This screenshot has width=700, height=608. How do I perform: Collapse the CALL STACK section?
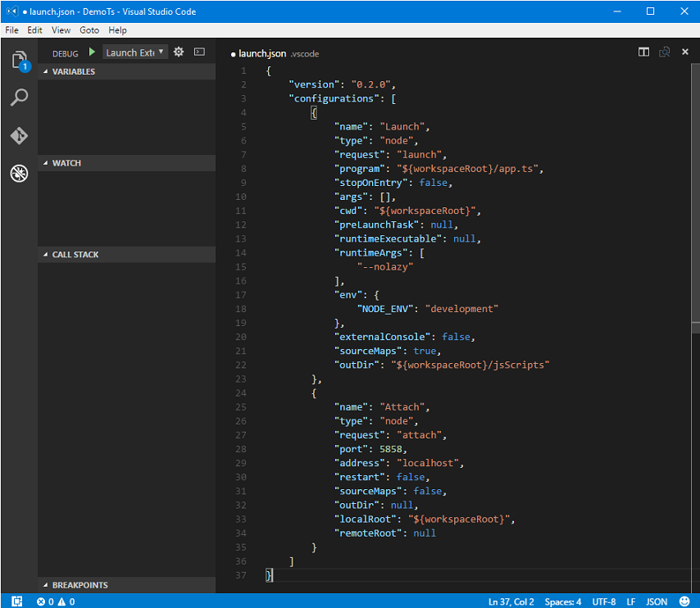click(126, 255)
